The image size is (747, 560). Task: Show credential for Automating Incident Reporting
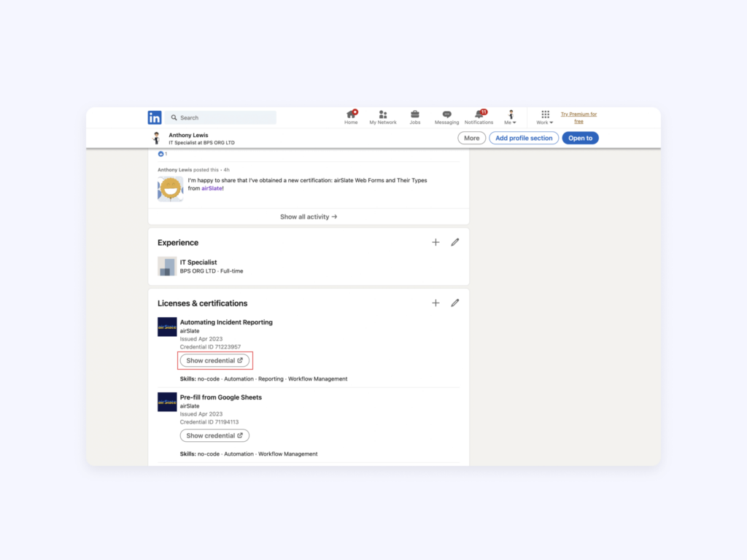pos(214,360)
